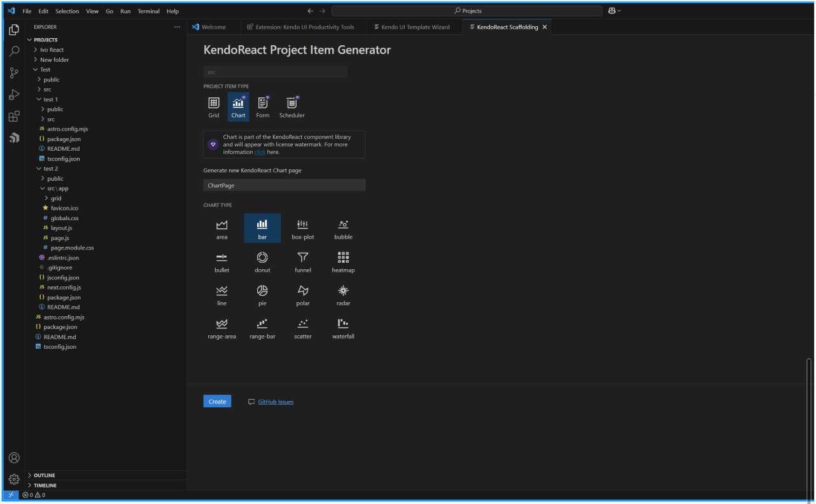
Task: Open the Terminal menu
Action: tap(148, 11)
